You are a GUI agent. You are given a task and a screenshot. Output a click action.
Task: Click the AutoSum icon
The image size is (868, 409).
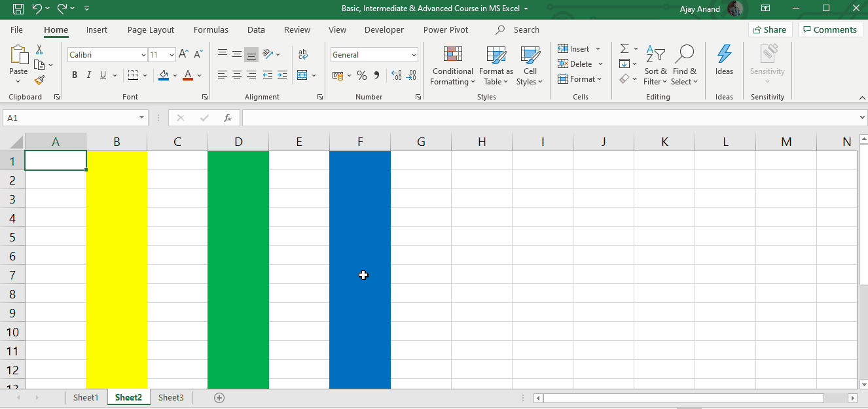[x=624, y=48]
